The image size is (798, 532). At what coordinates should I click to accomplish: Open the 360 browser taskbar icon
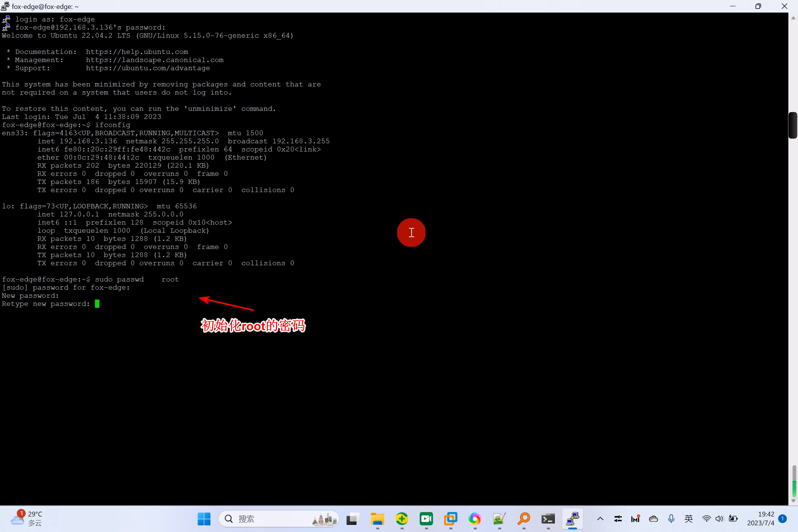pos(402,519)
